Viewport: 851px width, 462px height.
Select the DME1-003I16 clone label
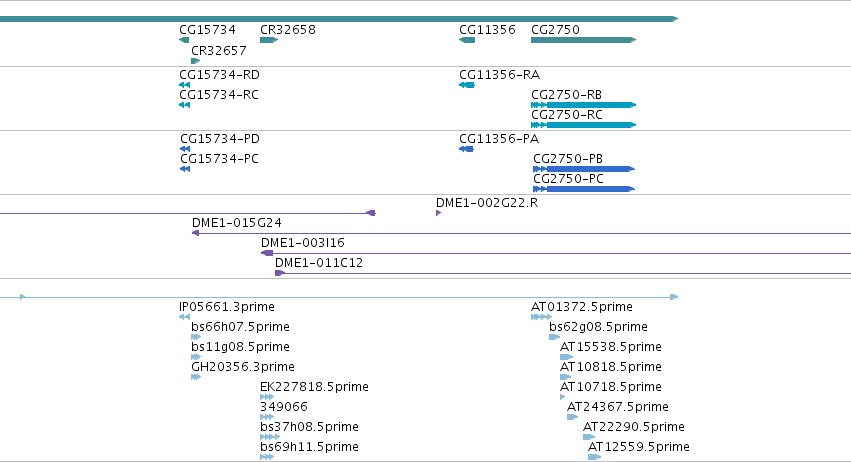tap(303, 243)
